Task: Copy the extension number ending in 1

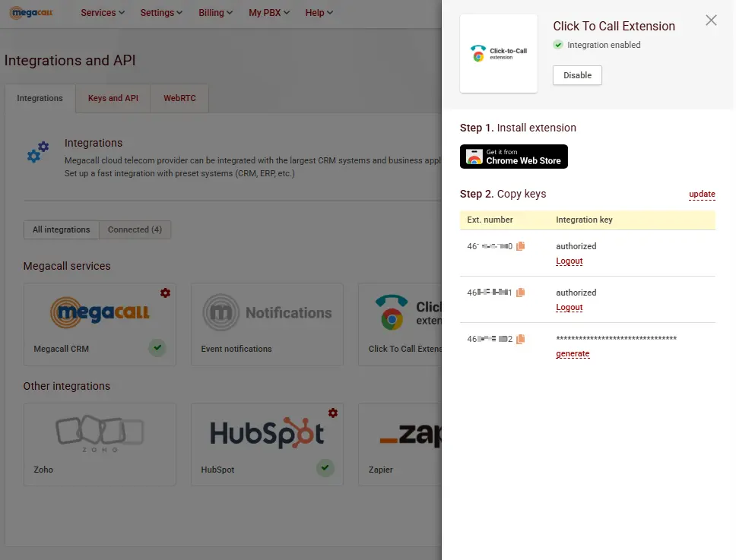Action: click(x=521, y=293)
